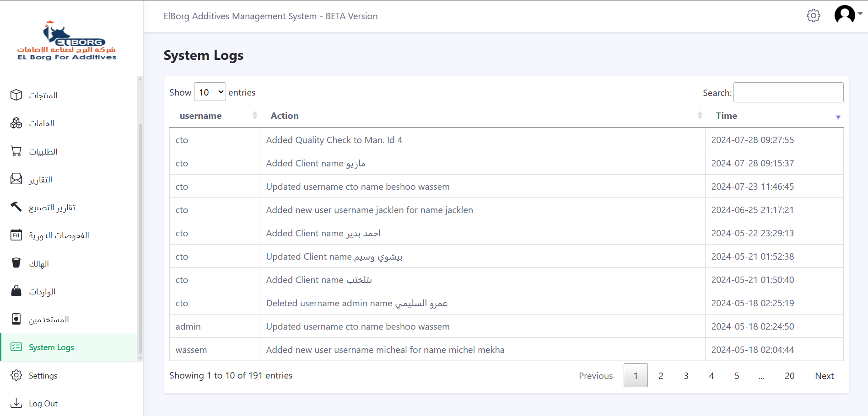Click into the Search input field
This screenshot has width=868, height=416.
788,93
